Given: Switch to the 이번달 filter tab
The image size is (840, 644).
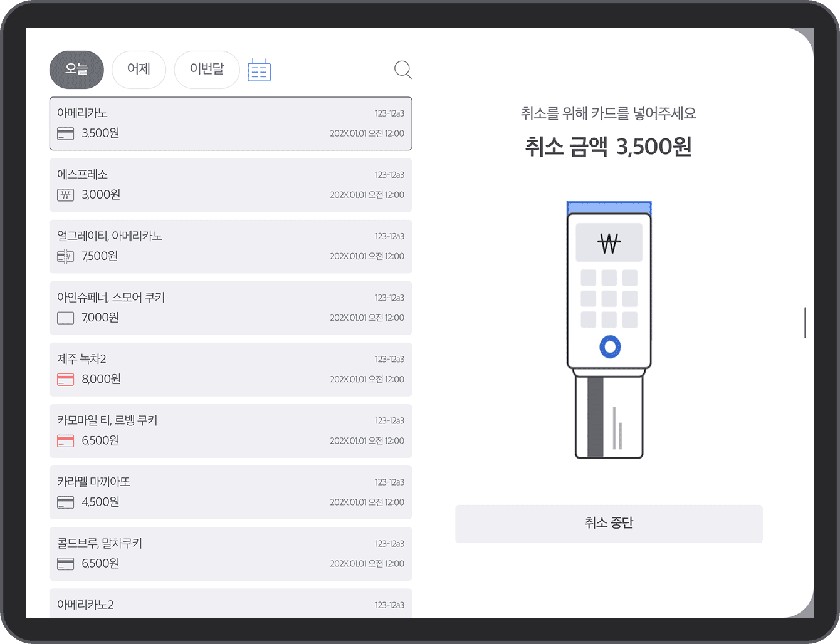Looking at the screenshot, I should click(x=206, y=70).
